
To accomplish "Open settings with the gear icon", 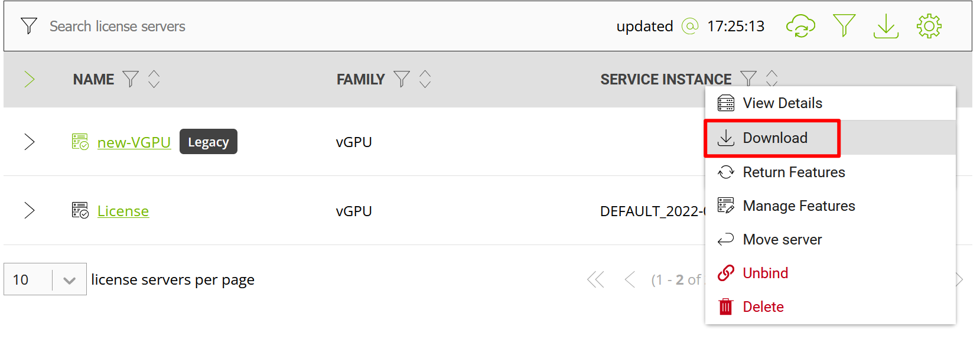I will [929, 27].
